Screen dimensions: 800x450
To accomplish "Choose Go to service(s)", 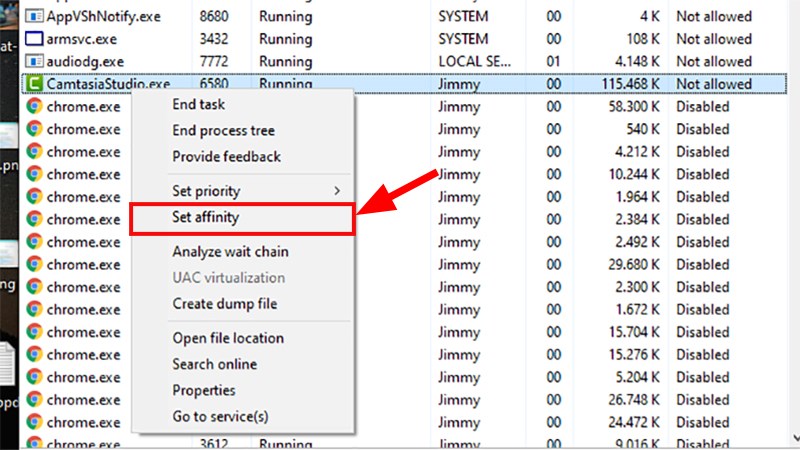I will (243, 416).
